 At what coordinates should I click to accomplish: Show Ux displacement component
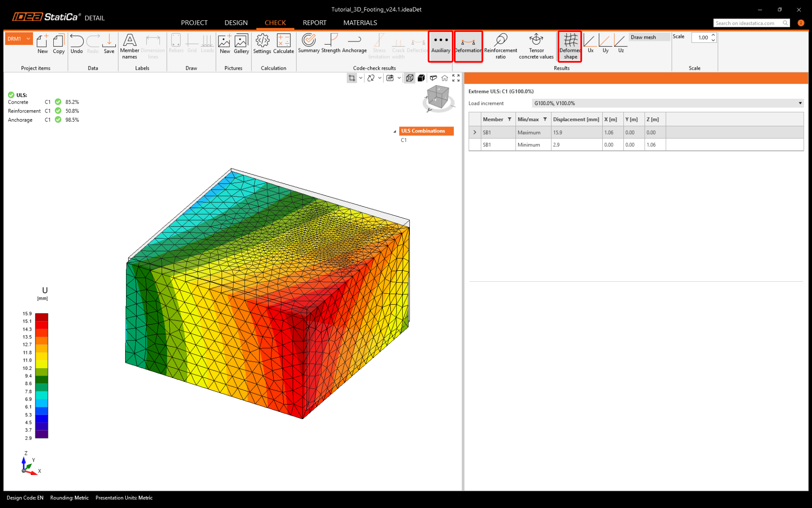590,44
